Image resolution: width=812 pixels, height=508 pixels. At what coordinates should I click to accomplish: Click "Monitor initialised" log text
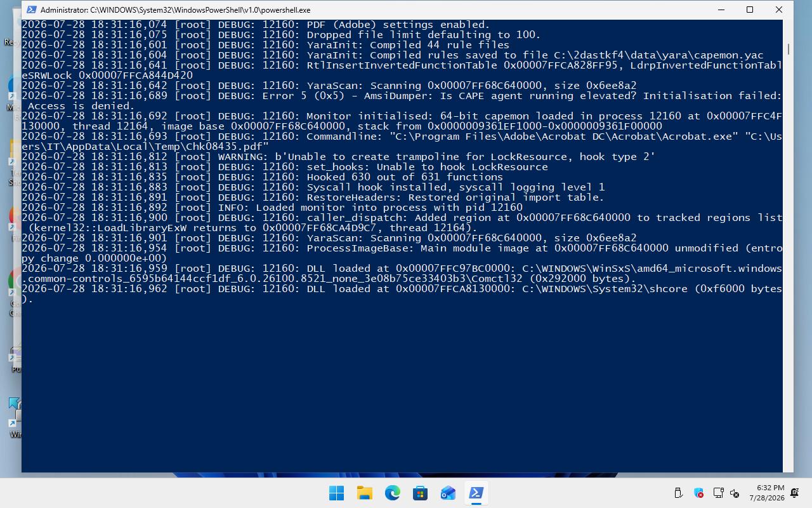point(367,116)
